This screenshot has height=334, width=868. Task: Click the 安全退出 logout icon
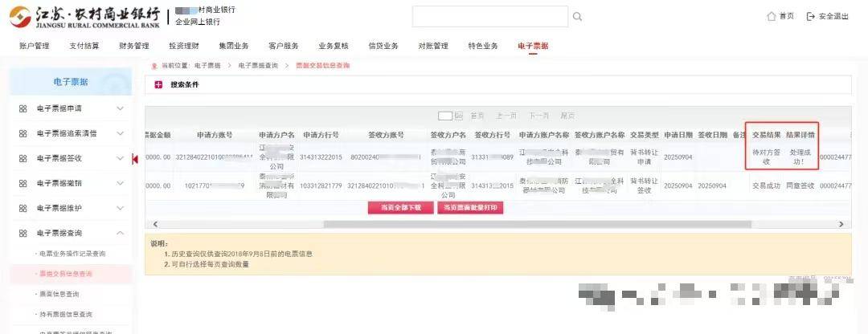pyautogui.click(x=810, y=17)
